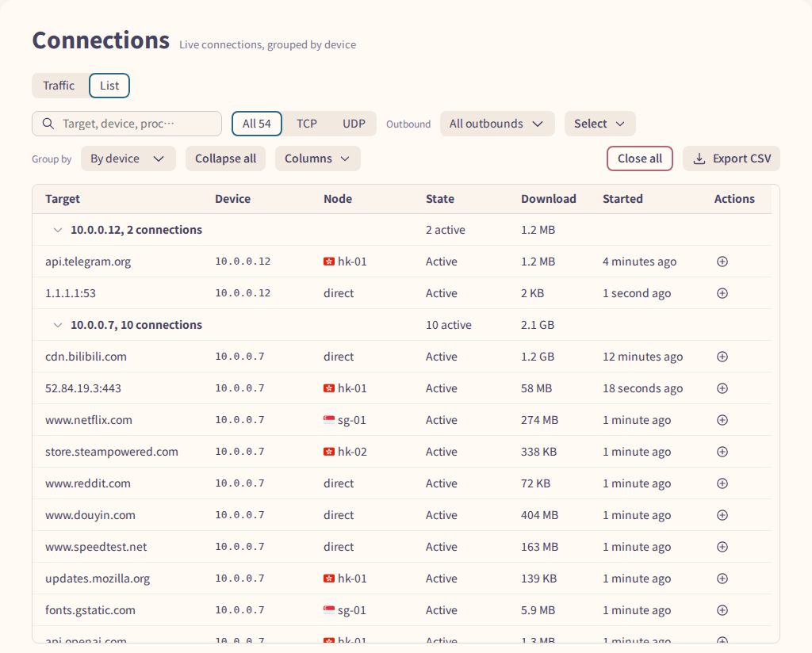Click the action icon for www.netflix.com
Image resolution: width=812 pixels, height=653 pixels.
[722, 420]
